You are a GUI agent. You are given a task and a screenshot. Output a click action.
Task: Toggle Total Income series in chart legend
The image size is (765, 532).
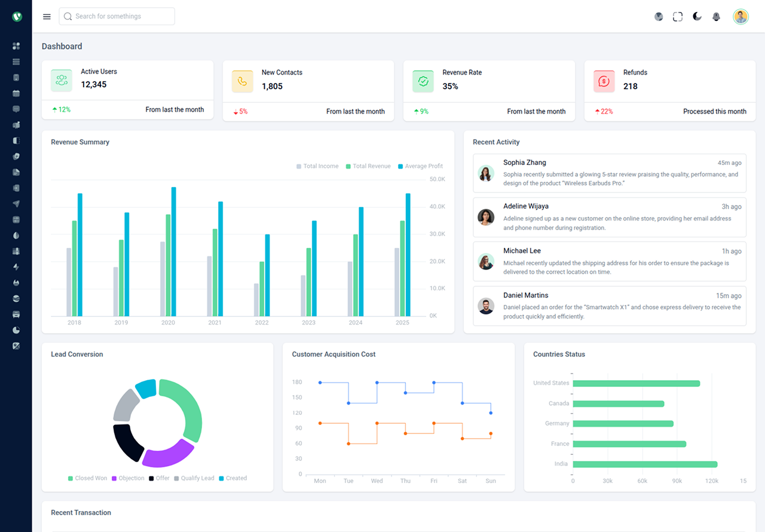coord(317,166)
